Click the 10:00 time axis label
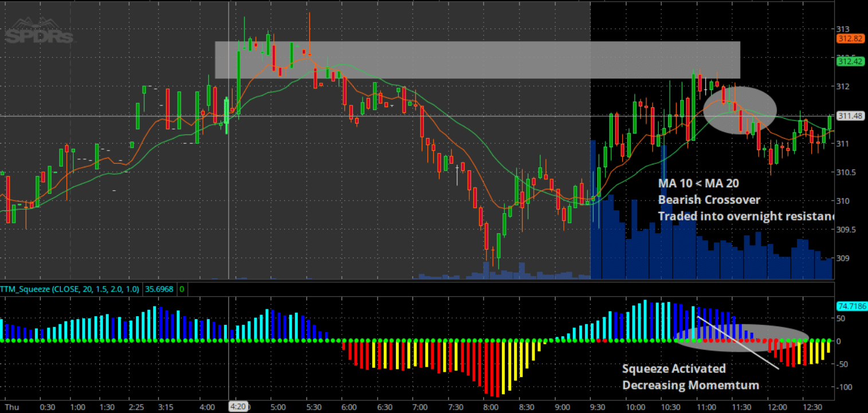868x413 pixels. point(635,407)
